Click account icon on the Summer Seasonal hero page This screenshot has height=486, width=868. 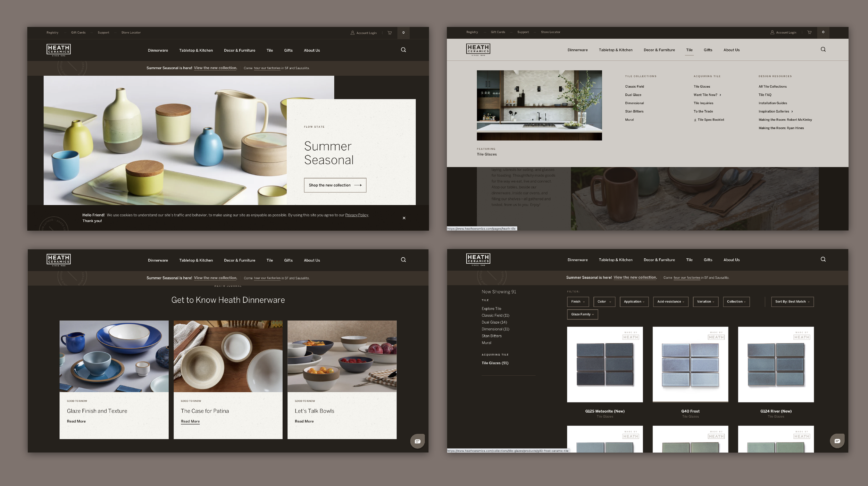pyautogui.click(x=352, y=33)
